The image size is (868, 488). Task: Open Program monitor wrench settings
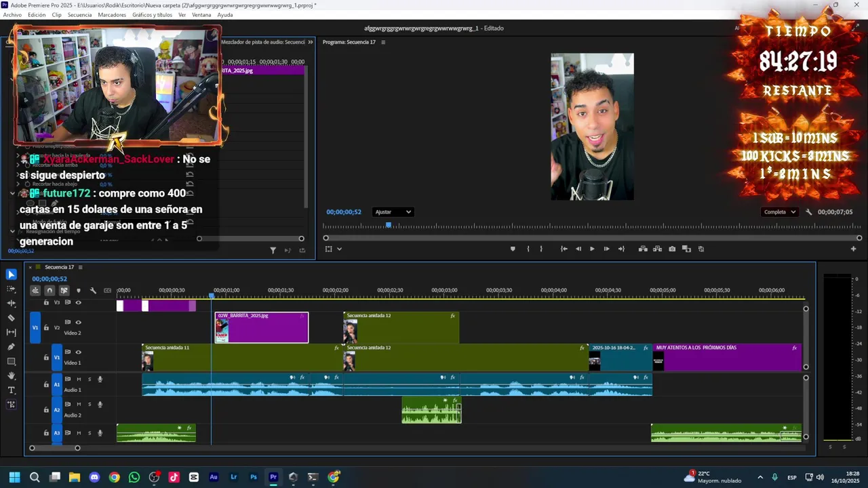point(808,212)
